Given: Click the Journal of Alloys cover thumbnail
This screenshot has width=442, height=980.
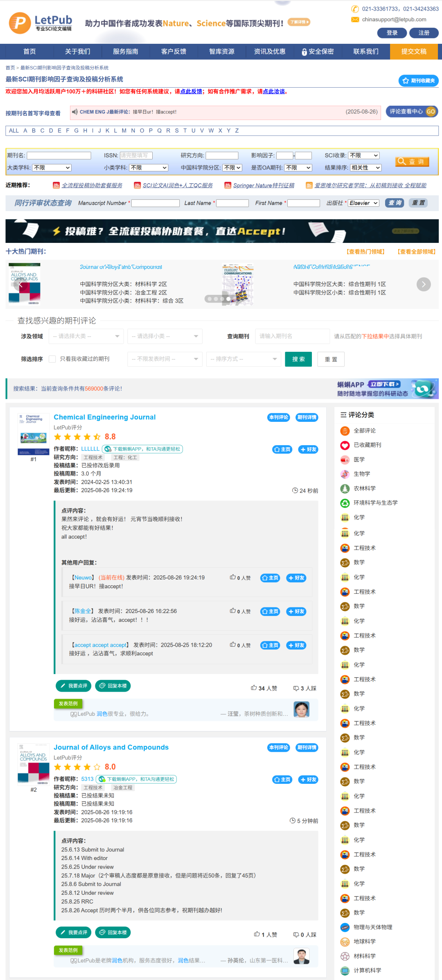Looking at the screenshot, I should click(x=33, y=764).
